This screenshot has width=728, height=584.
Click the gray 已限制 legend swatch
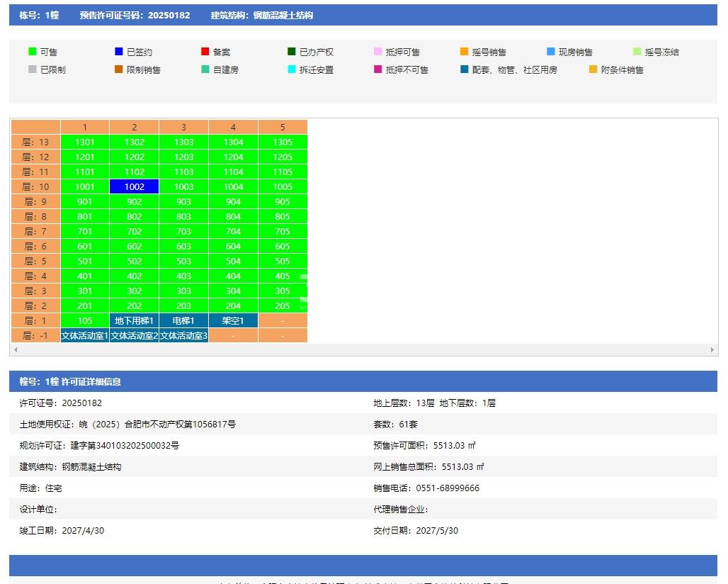pyautogui.click(x=33, y=69)
